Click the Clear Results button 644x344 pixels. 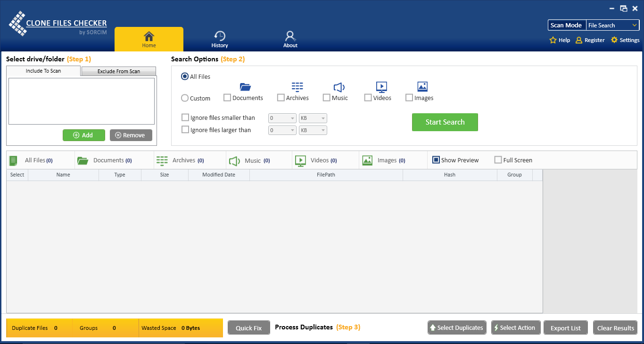pos(616,328)
